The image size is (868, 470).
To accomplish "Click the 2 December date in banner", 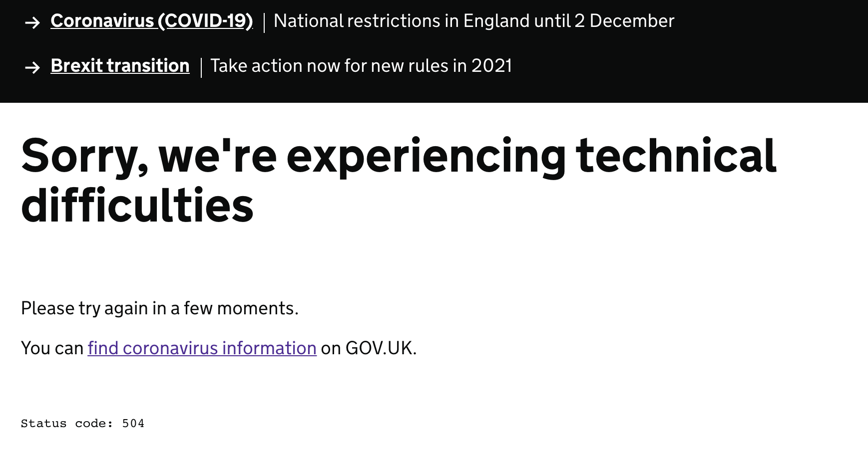I will point(624,21).
